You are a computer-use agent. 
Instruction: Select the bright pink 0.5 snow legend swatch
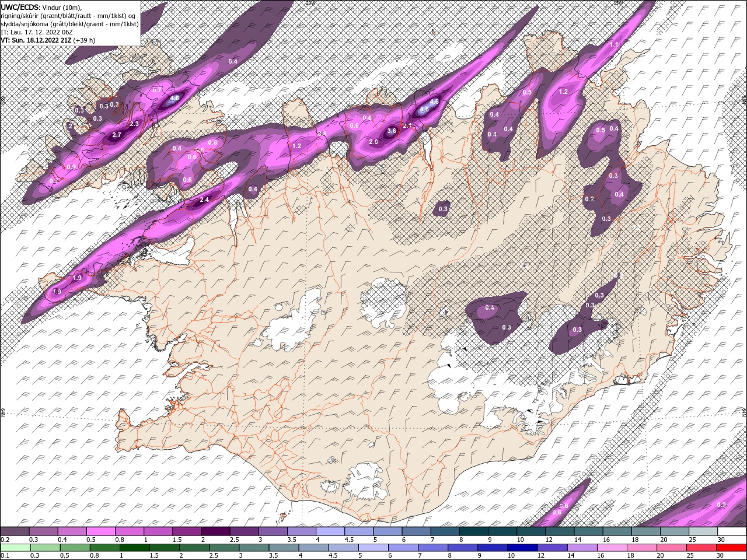click(x=100, y=531)
